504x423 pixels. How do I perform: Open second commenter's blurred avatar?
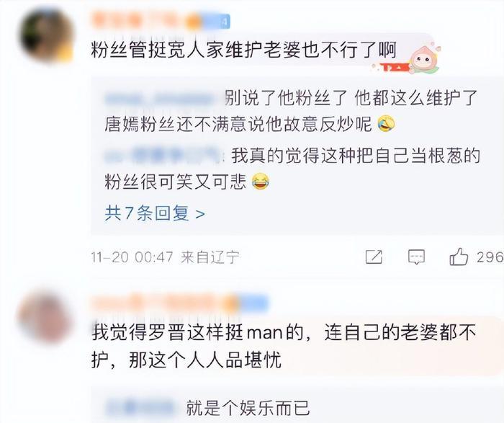(x=45, y=318)
